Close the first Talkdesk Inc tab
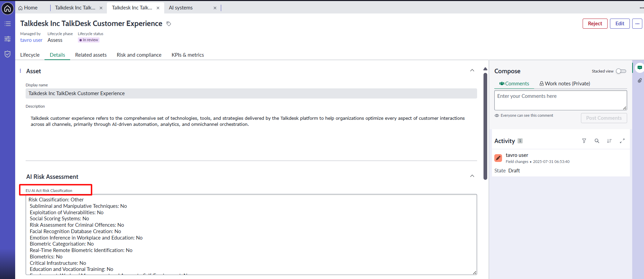 [101, 8]
